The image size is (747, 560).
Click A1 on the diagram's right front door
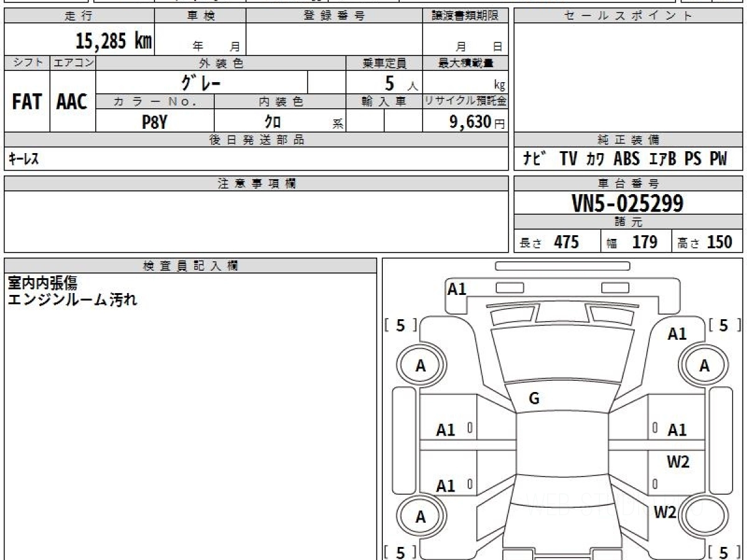pos(677,430)
